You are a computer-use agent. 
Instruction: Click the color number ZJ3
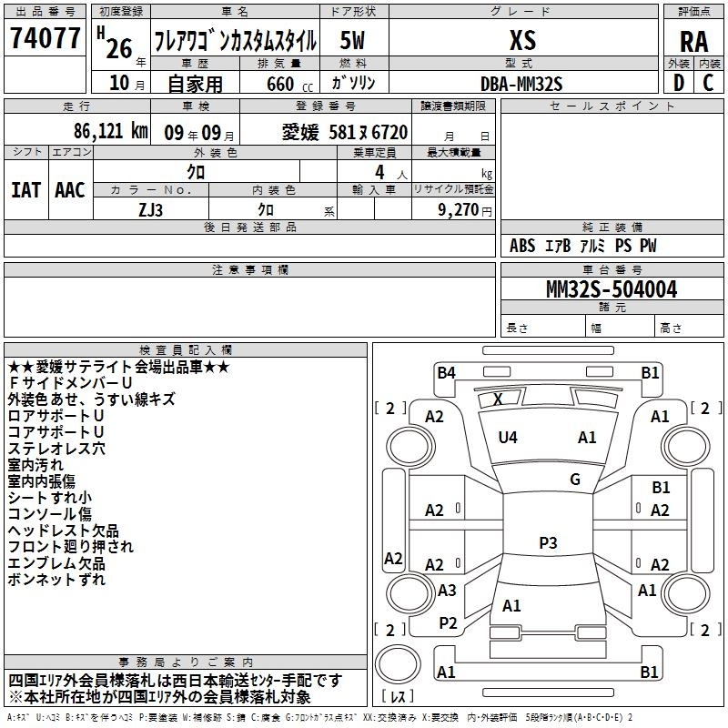pos(151,208)
